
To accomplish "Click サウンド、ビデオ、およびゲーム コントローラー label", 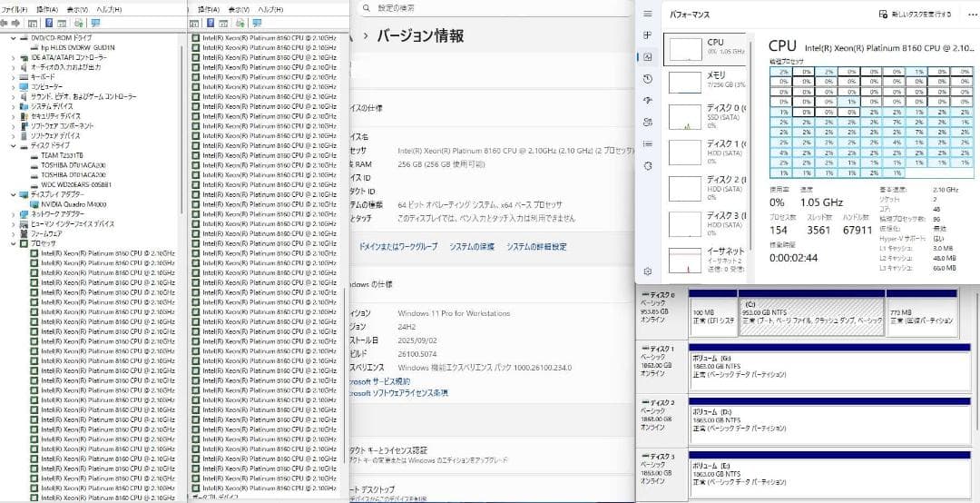I will [x=83, y=96].
